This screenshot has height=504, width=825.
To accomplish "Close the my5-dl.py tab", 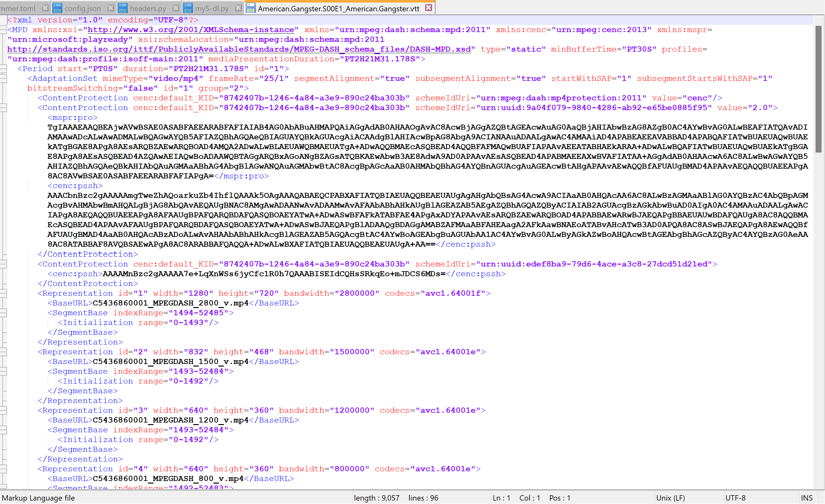I will pos(238,8).
